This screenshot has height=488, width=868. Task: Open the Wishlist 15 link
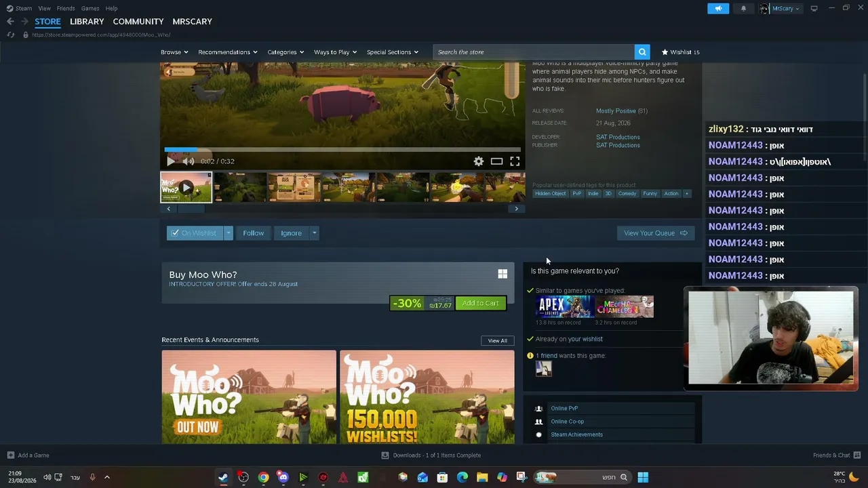[x=680, y=52]
